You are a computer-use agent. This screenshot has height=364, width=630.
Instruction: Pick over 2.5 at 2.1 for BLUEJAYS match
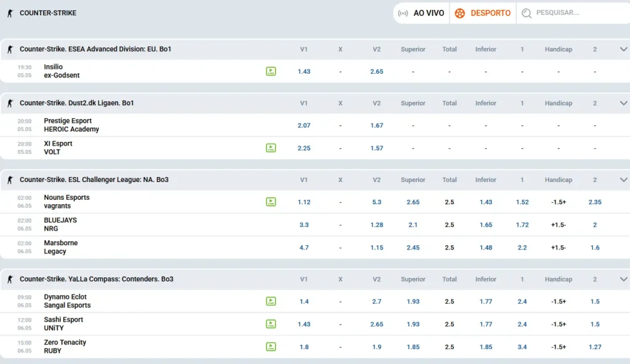[x=413, y=225]
